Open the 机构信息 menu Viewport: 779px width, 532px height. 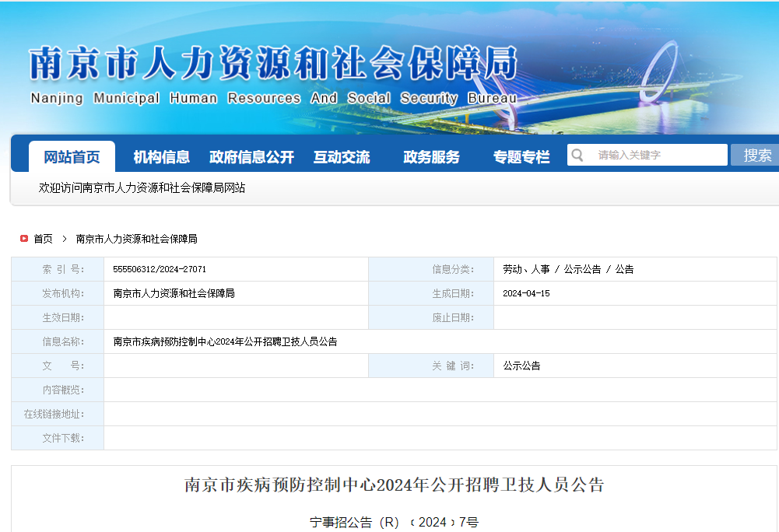tap(161, 157)
